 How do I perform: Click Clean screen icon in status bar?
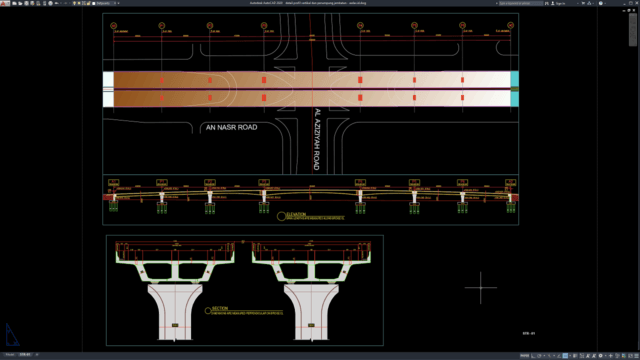(x=630, y=356)
